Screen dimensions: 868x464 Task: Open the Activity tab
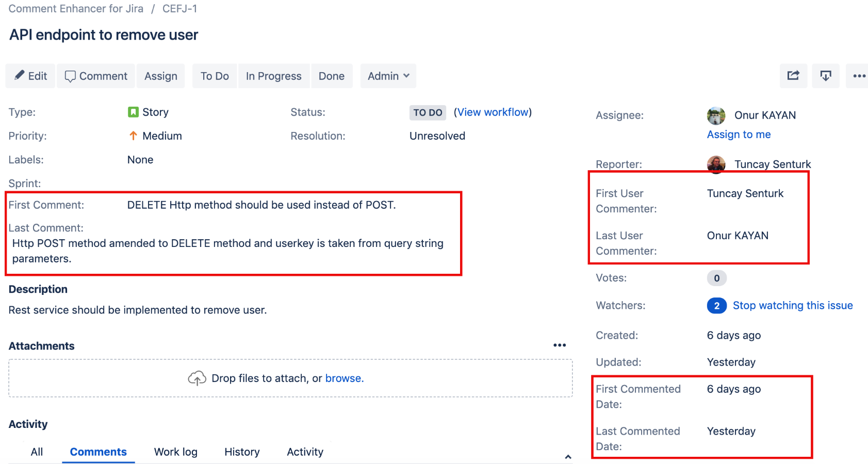tap(305, 452)
